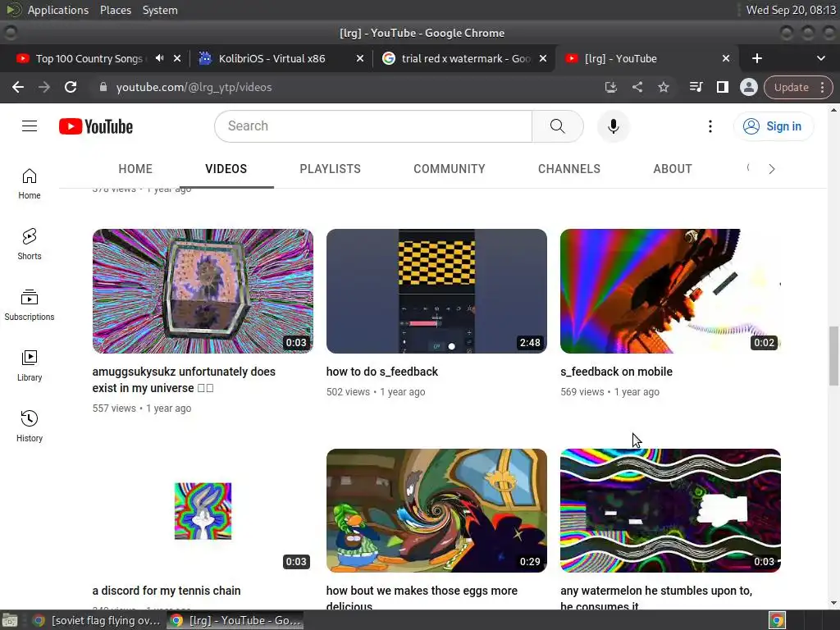Open the psychedelic cube thumbnail video

pos(203,291)
